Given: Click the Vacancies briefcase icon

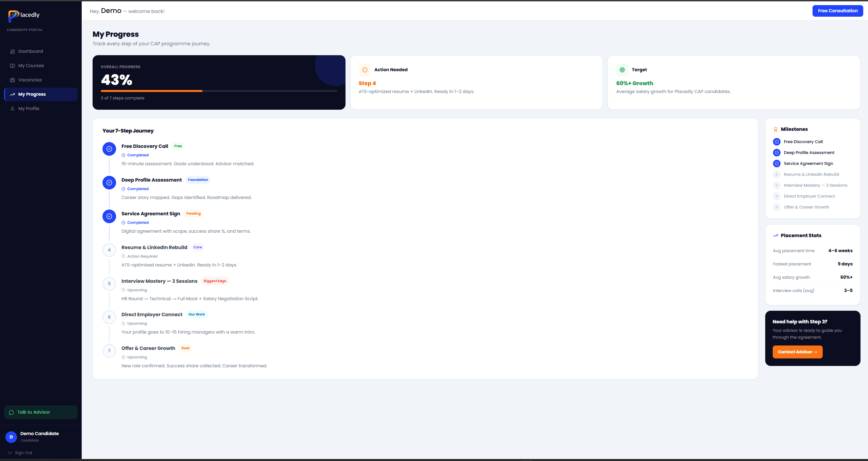Looking at the screenshot, I should [x=12, y=80].
